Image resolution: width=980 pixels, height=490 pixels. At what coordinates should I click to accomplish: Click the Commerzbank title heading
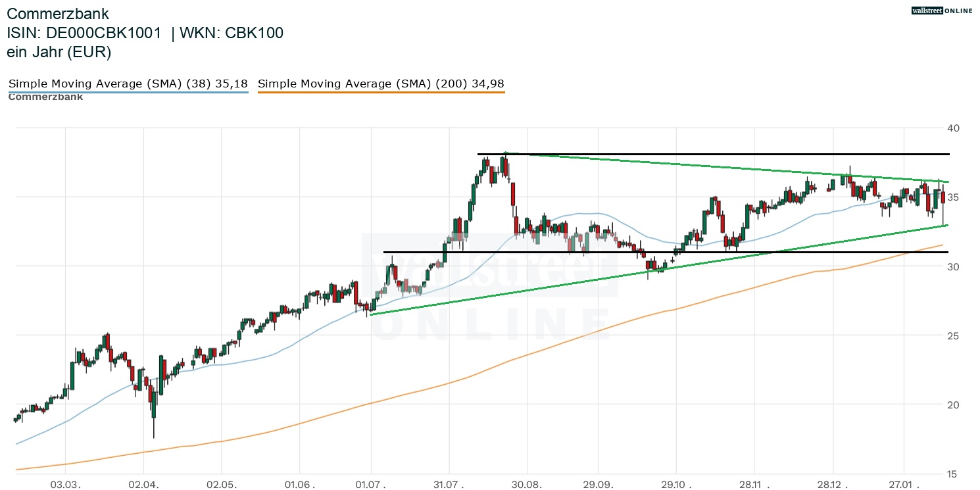click(x=58, y=13)
